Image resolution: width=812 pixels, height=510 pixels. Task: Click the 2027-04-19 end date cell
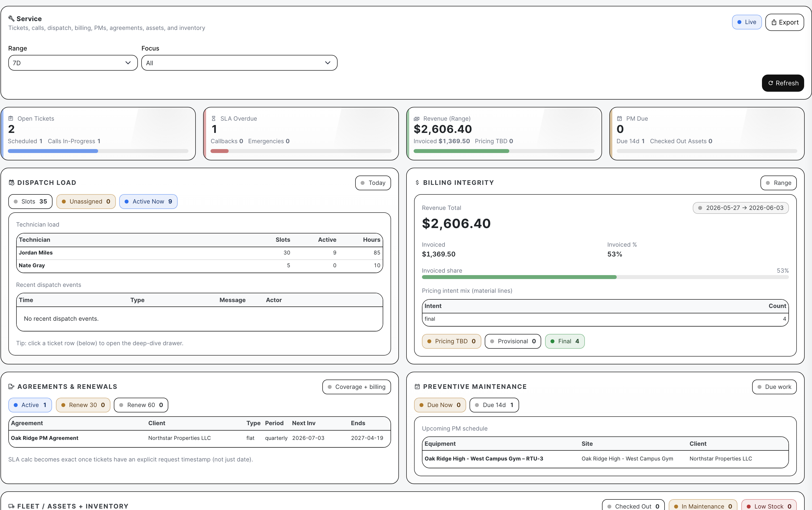coord(367,438)
